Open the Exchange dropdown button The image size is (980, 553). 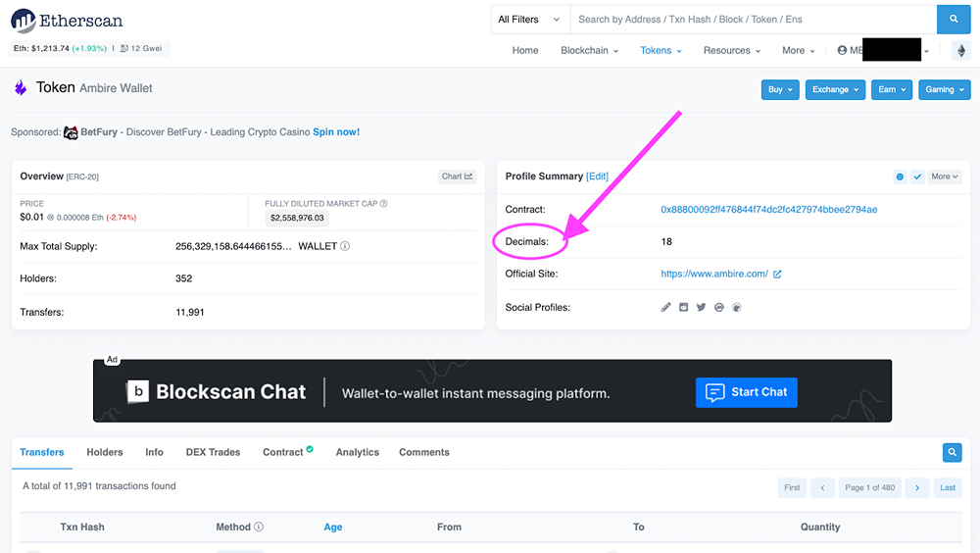(x=835, y=89)
